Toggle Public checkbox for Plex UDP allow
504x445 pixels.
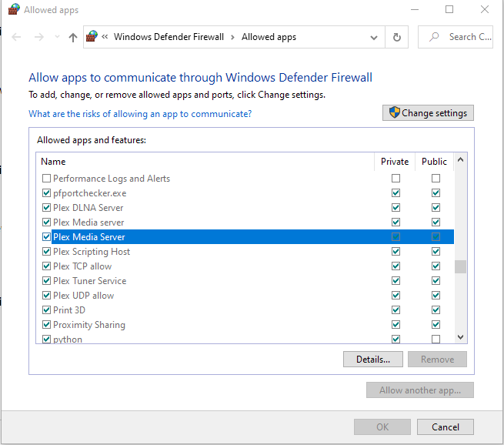pyautogui.click(x=436, y=295)
